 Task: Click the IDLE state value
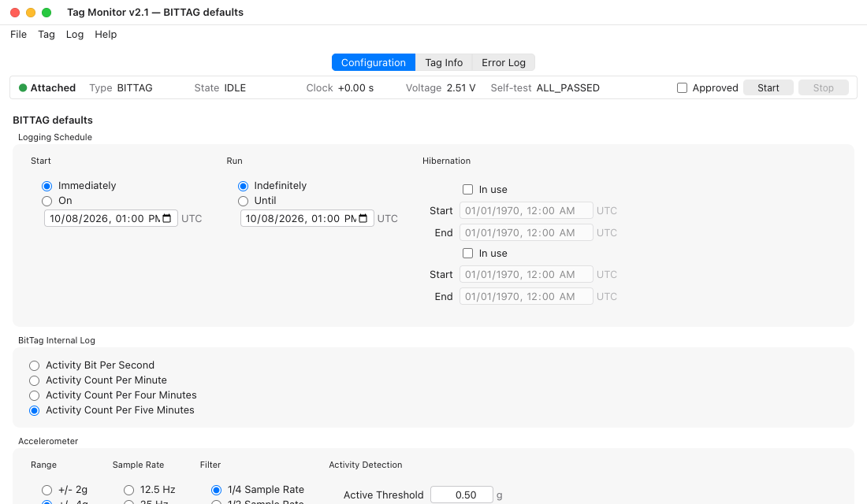235,88
